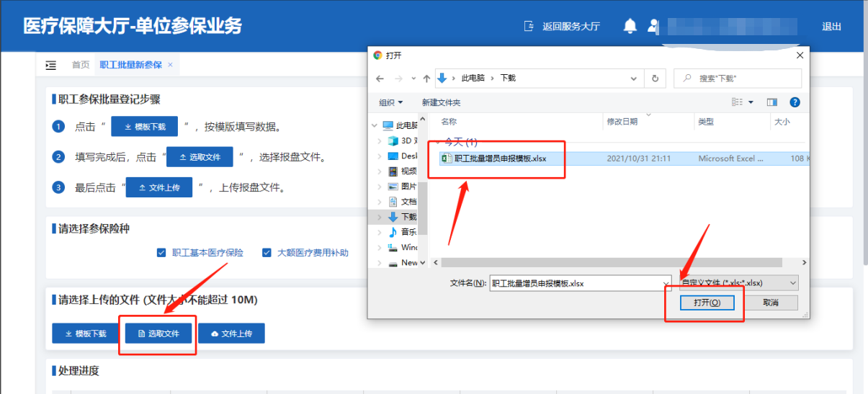
Task: Expand the address bar history dropdown
Action: [x=634, y=78]
